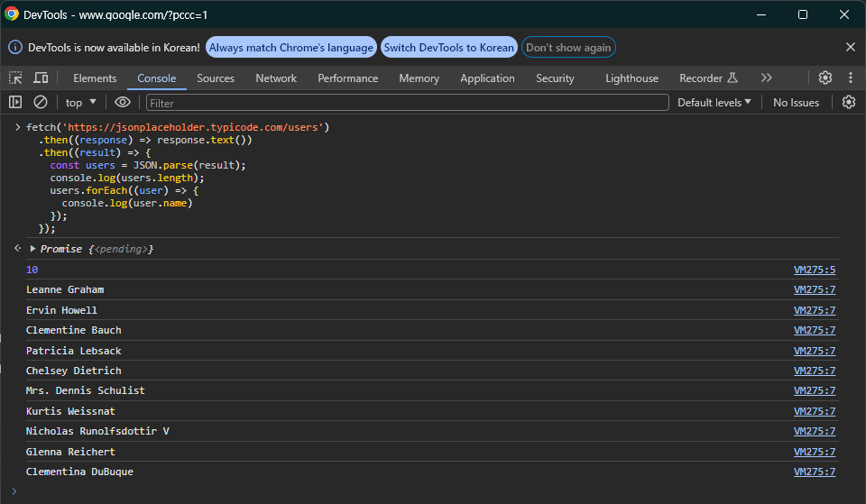Click Switch DevTools to Korean button

449,48
